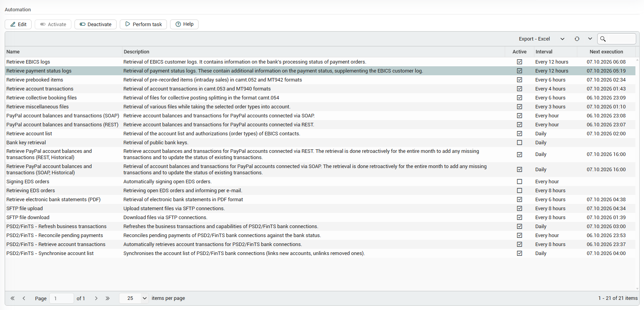Toggle Active checkbox for Retrieving EDS orders
This screenshot has width=644, height=310.
[520, 190]
